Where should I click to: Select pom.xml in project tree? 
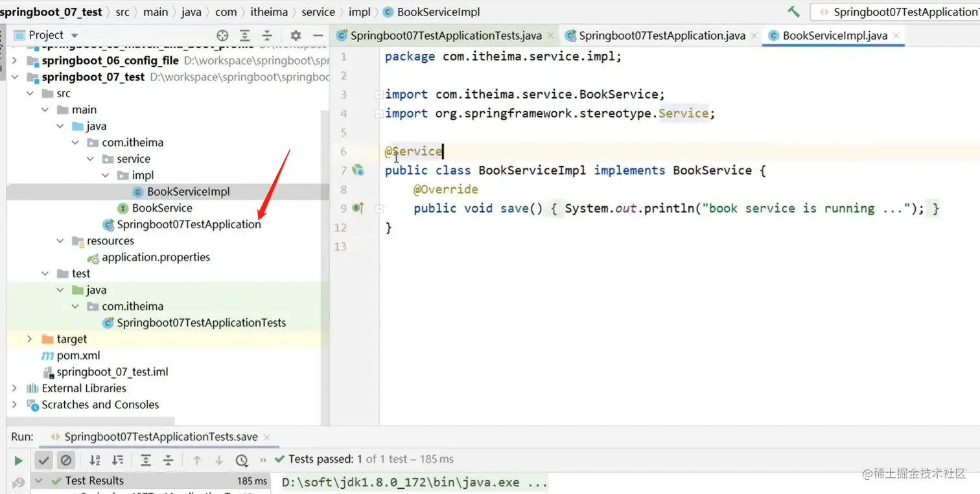tap(70, 355)
